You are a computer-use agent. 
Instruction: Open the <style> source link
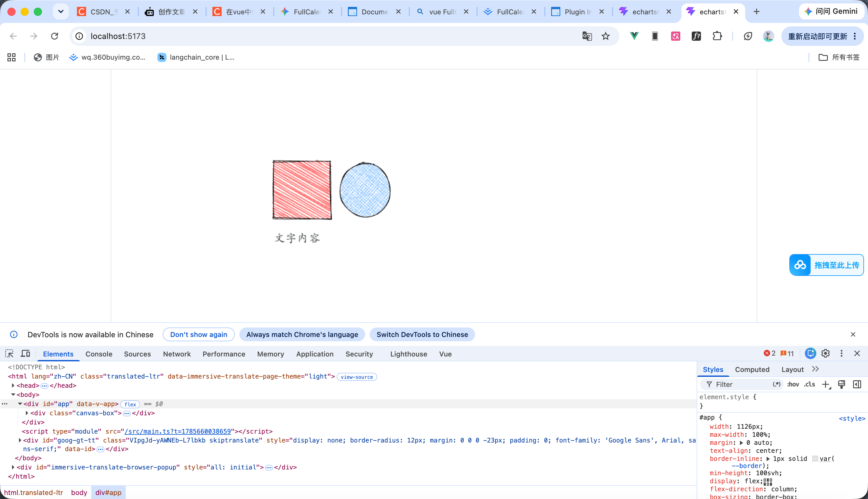[852, 418]
